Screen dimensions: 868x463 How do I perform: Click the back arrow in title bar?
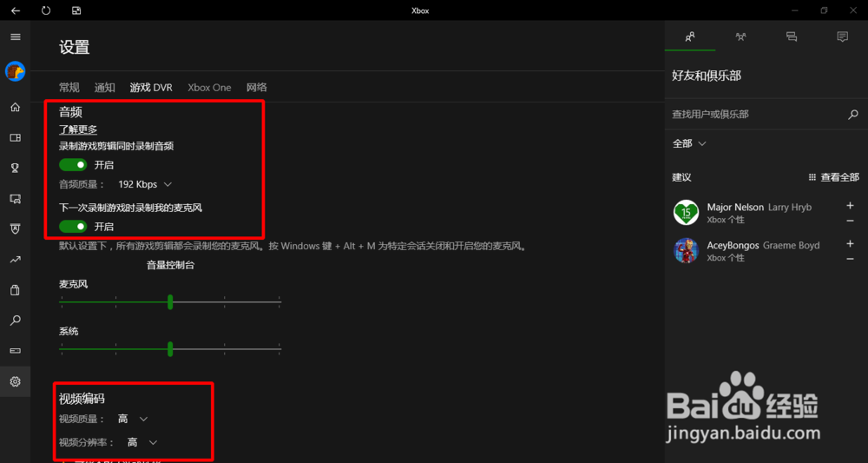pos(16,10)
